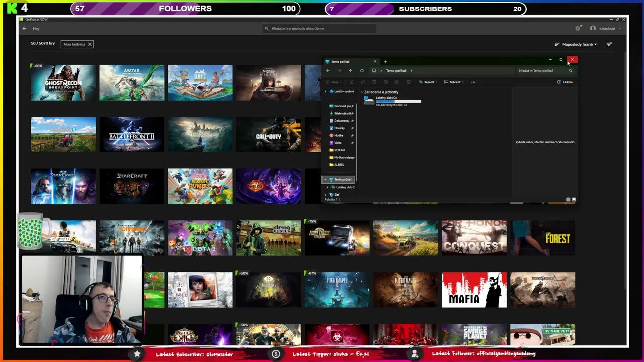This screenshot has width=644, height=362.
Task: Open My live wallpapers folder
Action: (342, 157)
